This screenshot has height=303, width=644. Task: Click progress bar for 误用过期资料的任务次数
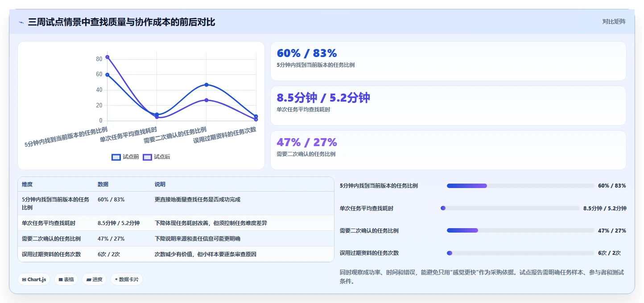coord(520,253)
